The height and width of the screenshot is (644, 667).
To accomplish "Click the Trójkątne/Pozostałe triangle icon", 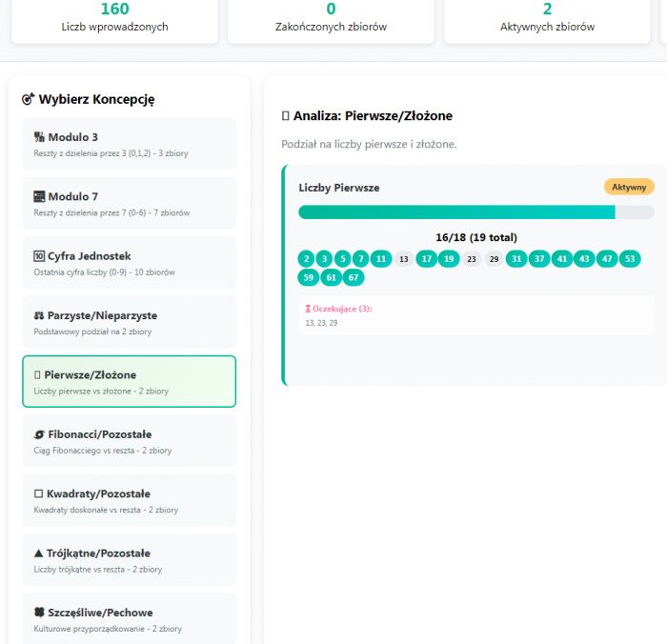I will (39, 553).
